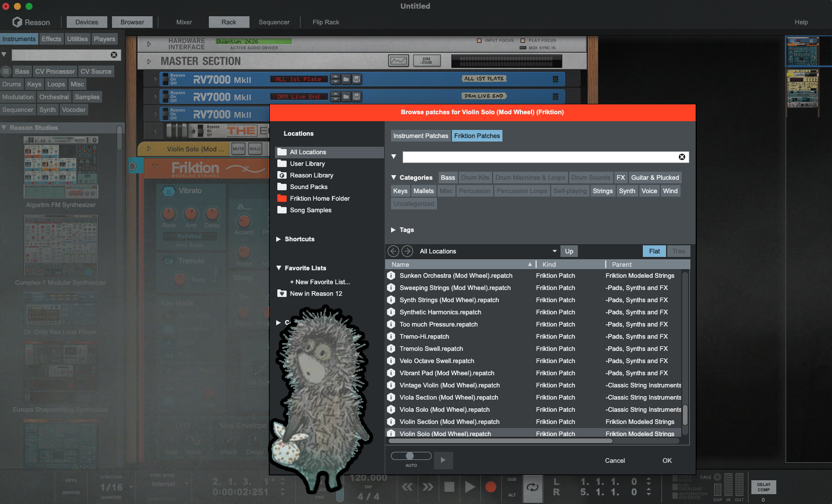Toggle the Keys category filter in patch browser

400,191
